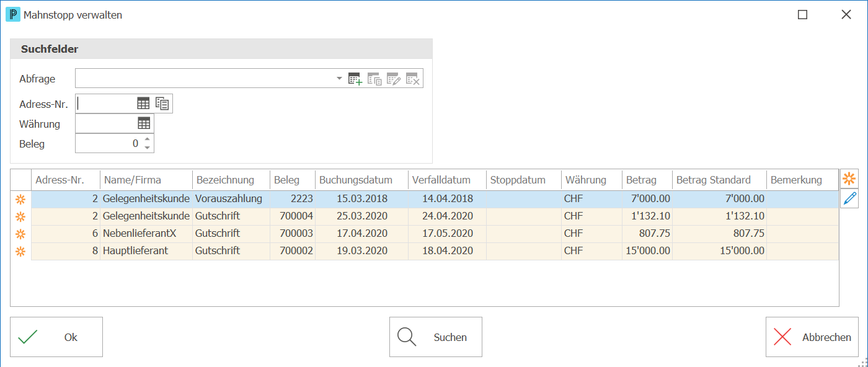This screenshot has height=367, width=868.
Task: Click the star marker on the Hauptlieferant row
Action: 20,251
